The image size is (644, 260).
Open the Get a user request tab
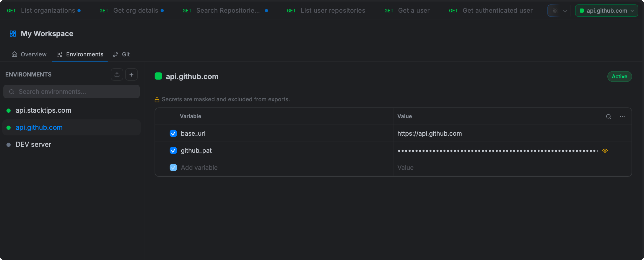point(407,10)
